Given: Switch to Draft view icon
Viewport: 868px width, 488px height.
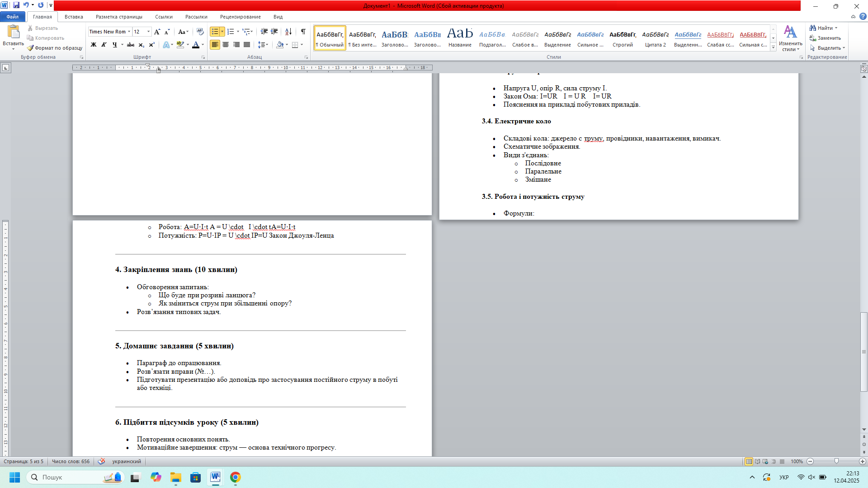Looking at the screenshot, I should click(782, 461).
